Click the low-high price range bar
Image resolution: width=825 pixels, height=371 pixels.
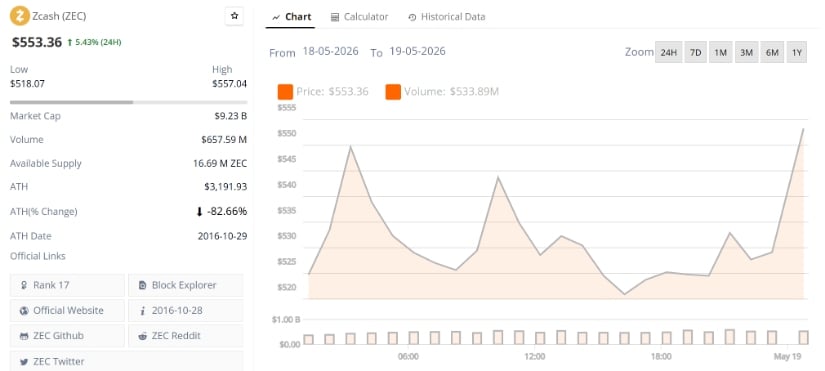[x=128, y=102]
